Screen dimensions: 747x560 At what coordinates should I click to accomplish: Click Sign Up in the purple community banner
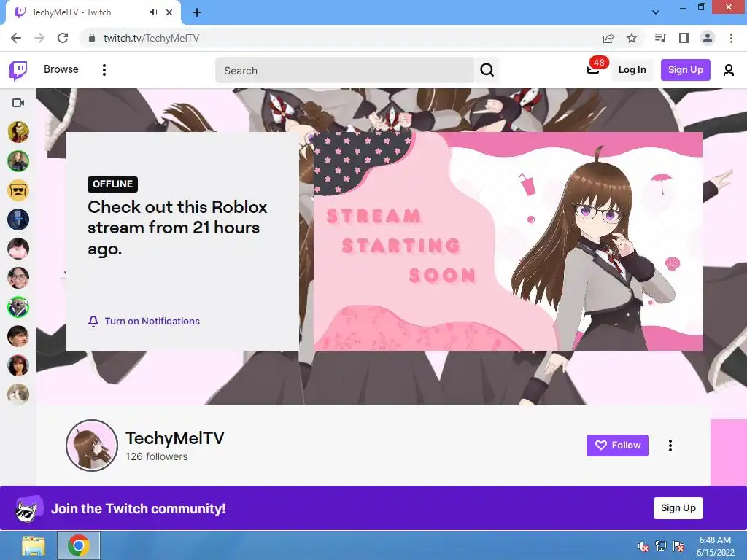[x=678, y=508]
